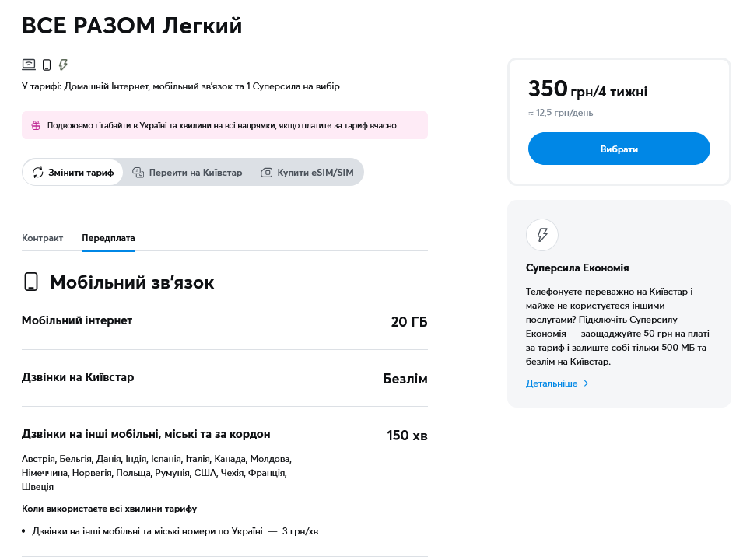Click the refresh arrows icon on Змінити тариф

click(37, 173)
